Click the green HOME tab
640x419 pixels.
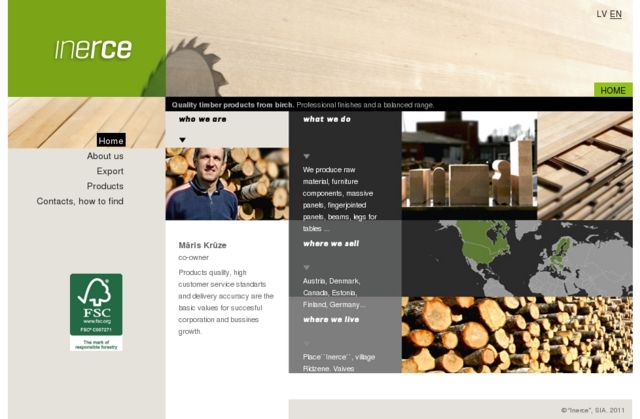612,90
